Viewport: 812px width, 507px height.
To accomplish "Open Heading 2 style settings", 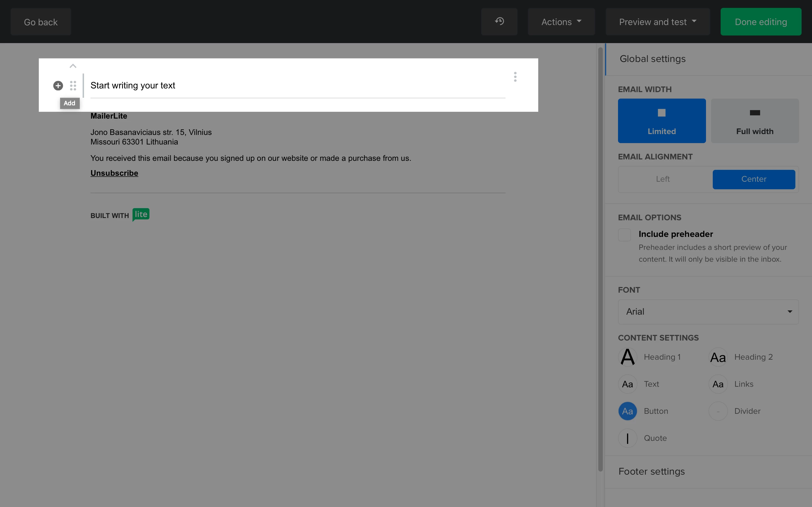I will point(718,357).
